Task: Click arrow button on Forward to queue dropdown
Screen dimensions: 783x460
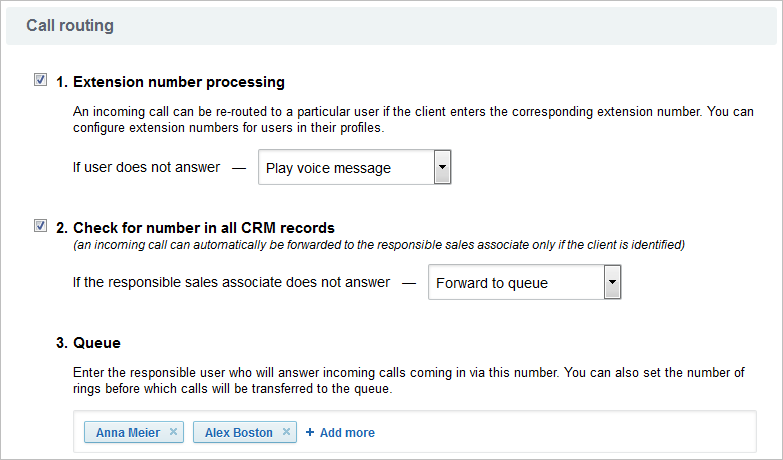Action: 613,283
